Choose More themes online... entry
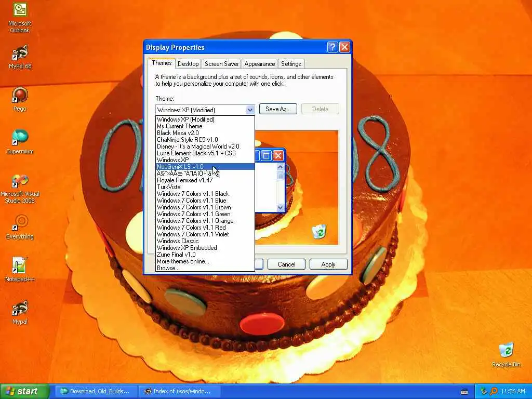Viewport: 532px width, 399px height. (x=205, y=261)
